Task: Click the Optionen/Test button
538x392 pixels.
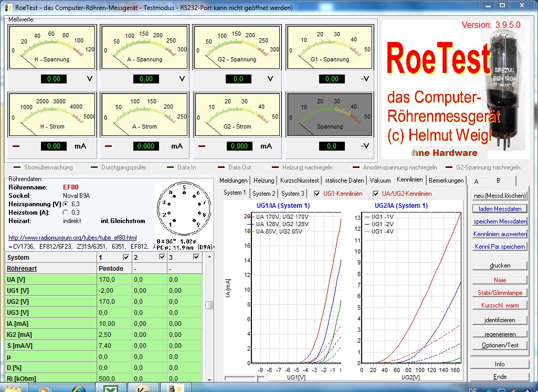Action: [500, 345]
